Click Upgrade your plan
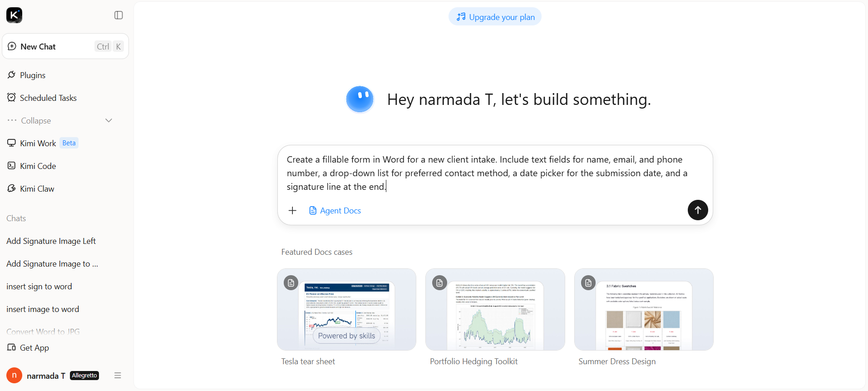 (x=495, y=17)
